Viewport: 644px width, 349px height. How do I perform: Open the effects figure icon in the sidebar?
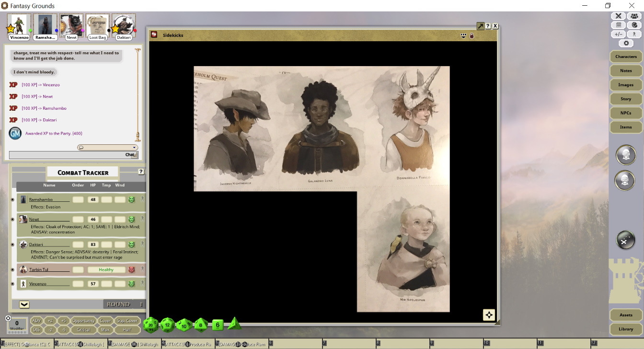click(634, 34)
